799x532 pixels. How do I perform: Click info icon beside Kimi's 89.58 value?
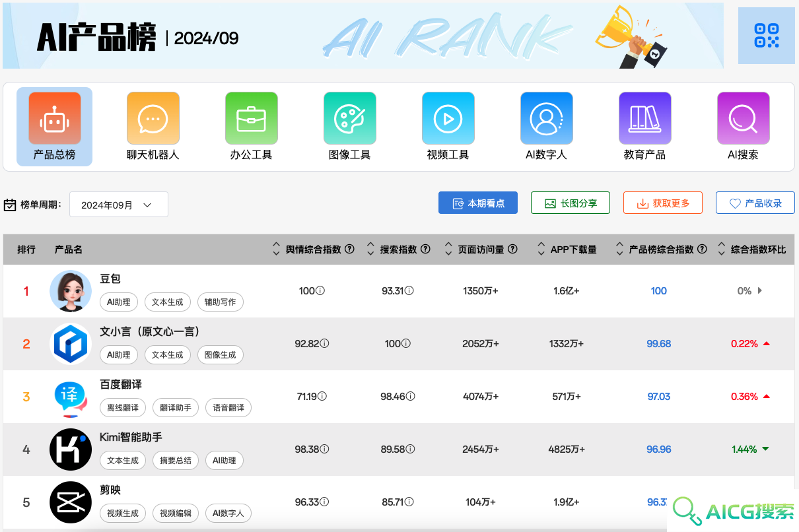coord(410,449)
